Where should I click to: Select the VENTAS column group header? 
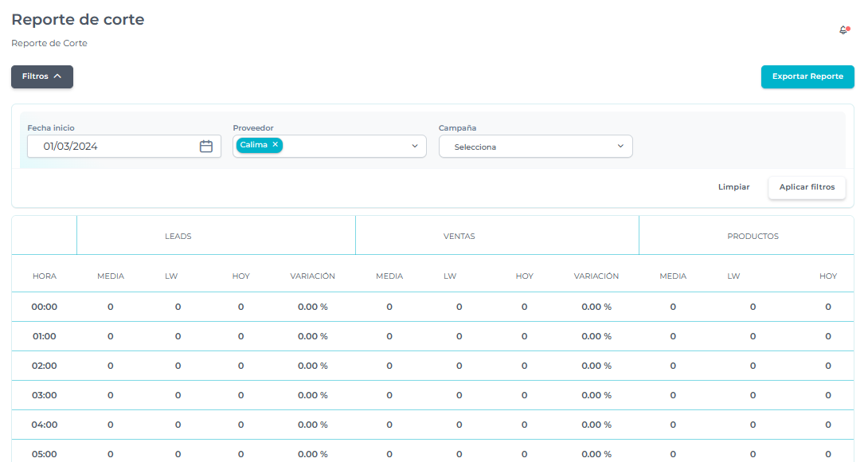459,237
